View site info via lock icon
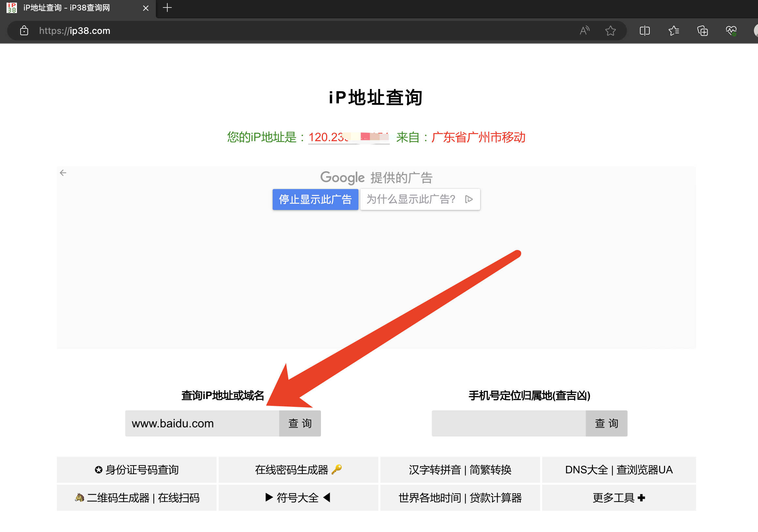758x532 pixels. 24,31
